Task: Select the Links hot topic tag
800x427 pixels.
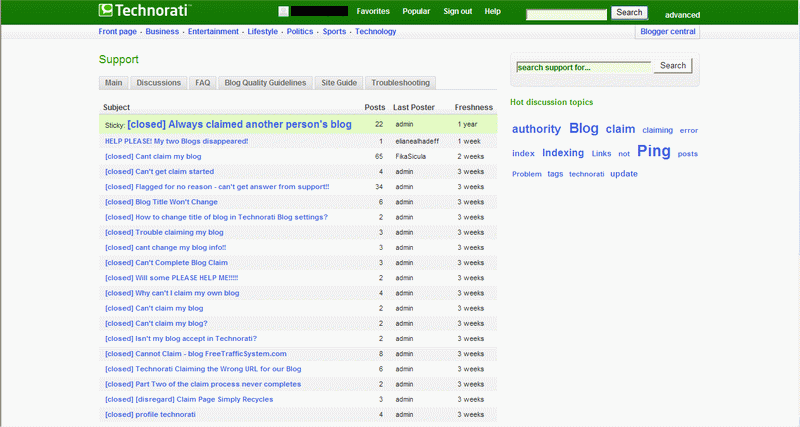Action: (601, 154)
